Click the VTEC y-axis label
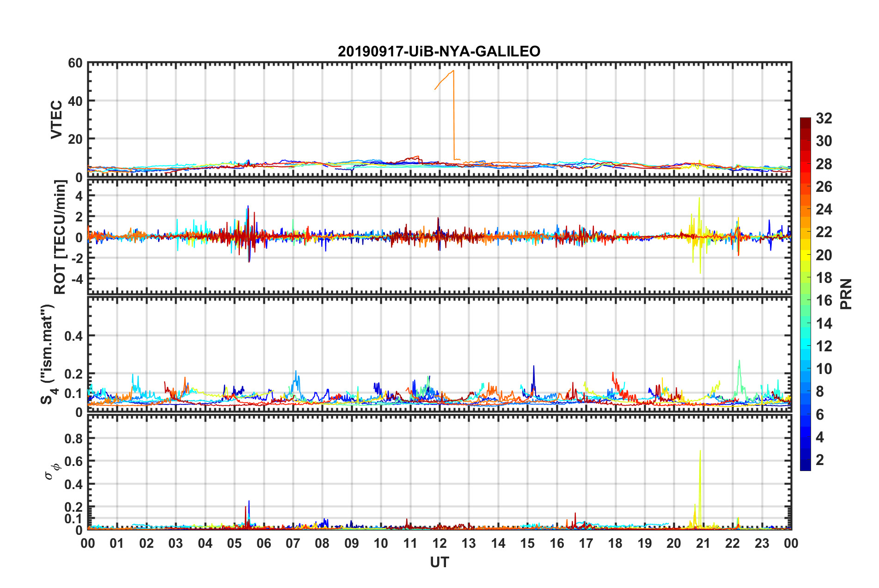The height and width of the screenshot is (588, 879). coord(56,119)
